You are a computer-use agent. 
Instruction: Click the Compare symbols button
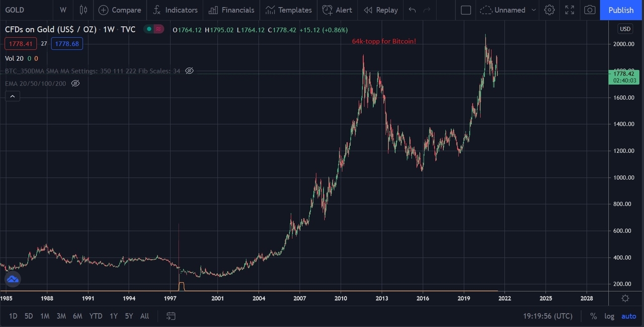(120, 10)
